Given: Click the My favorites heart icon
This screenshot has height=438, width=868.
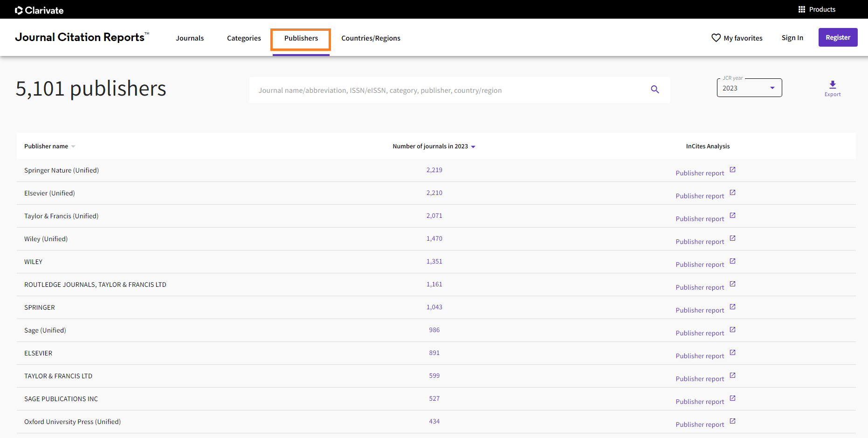Looking at the screenshot, I should click(x=716, y=38).
